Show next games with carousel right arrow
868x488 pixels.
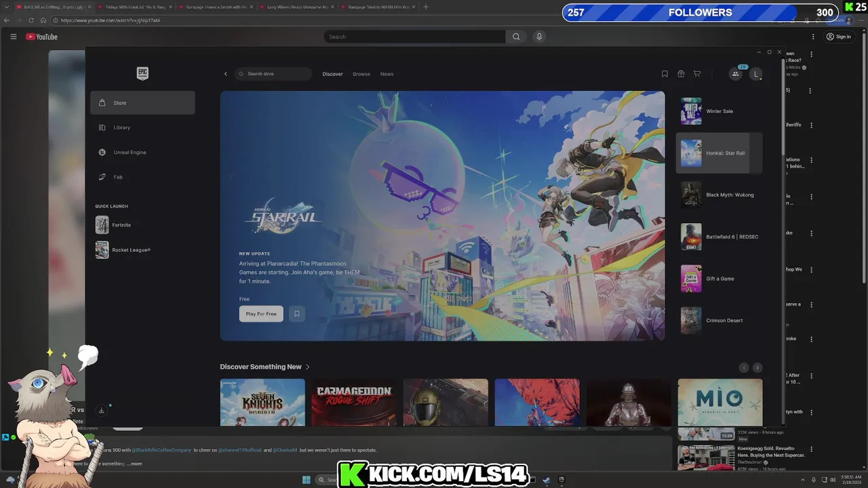(757, 367)
